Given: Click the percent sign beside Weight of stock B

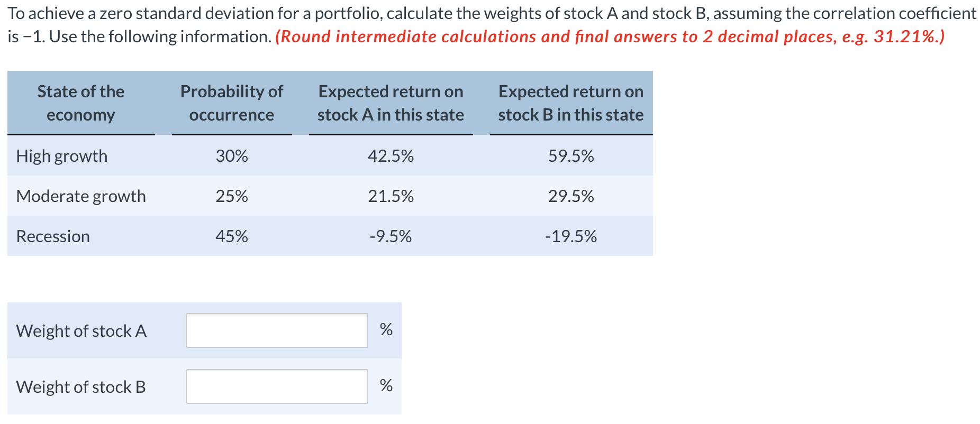Looking at the screenshot, I should coord(386,386).
